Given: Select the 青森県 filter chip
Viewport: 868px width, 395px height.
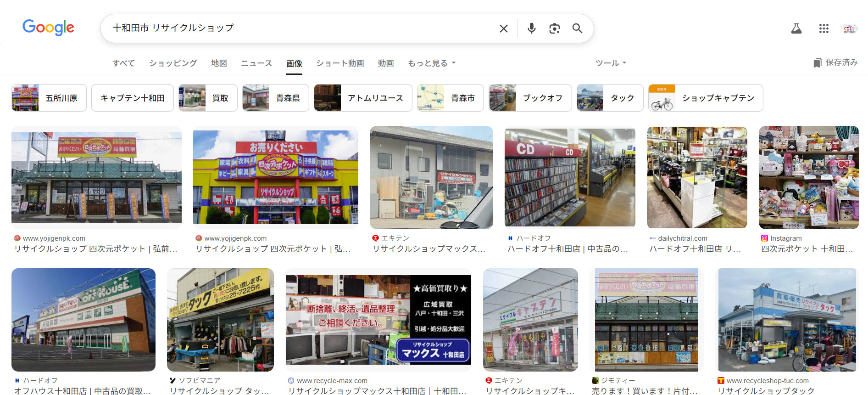Looking at the screenshot, I should click(x=275, y=98).
